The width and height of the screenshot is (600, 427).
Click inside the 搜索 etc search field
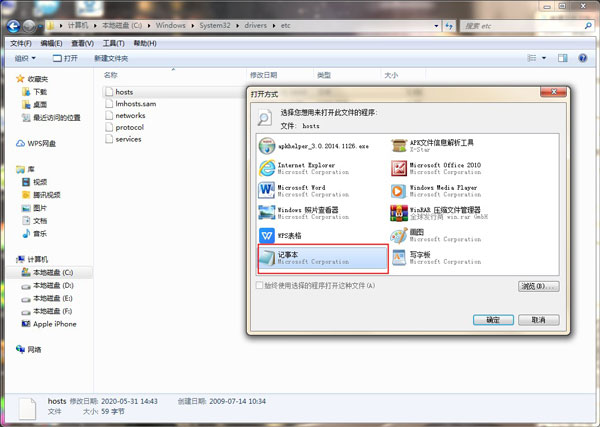pyautogui.click(x=522, y=26)
